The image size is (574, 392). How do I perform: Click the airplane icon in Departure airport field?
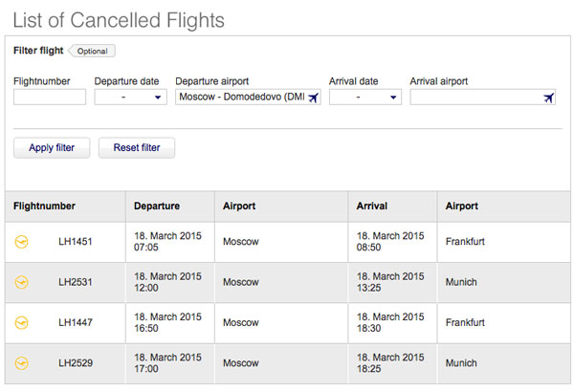coord(314,98)
